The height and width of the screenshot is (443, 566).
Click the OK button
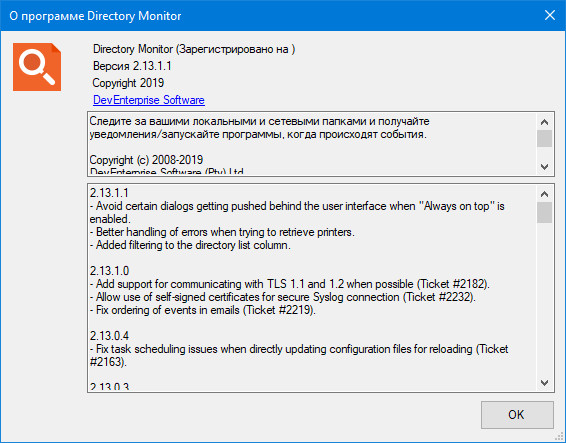tap(517, 415)
